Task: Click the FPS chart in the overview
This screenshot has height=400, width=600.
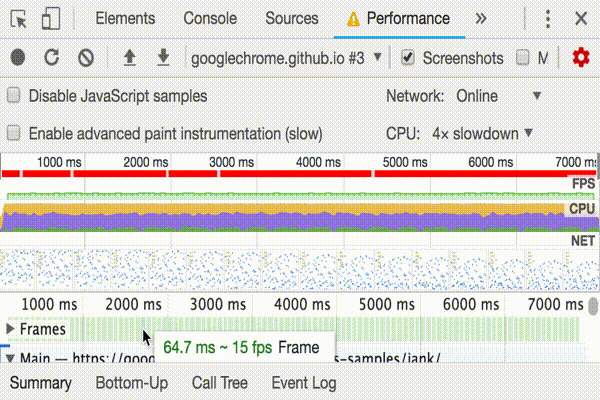Action: [x=300, y=195]
